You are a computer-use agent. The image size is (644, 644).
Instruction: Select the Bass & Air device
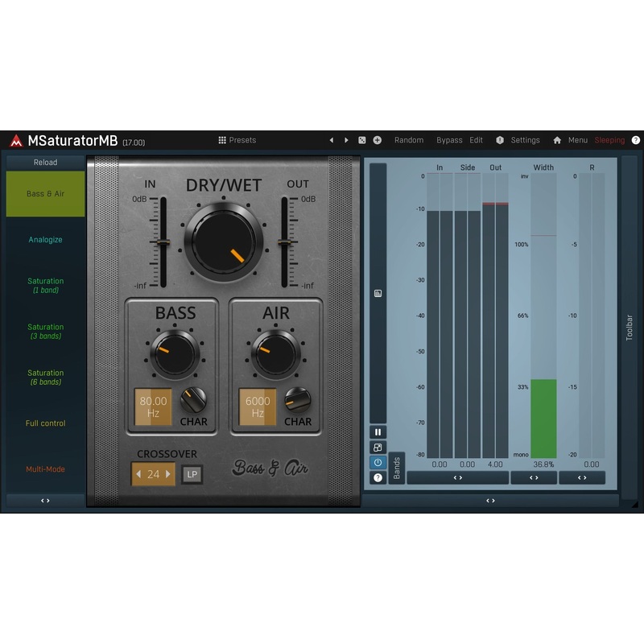point(46,194)
